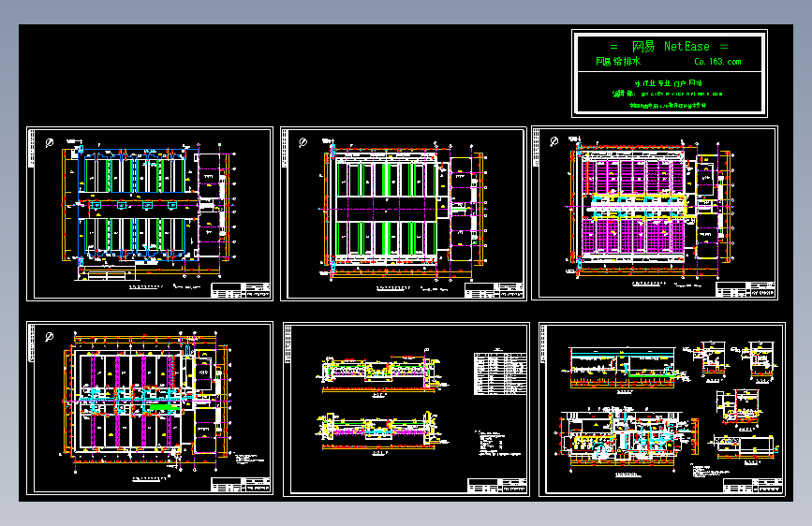This screenshot has height=526, width=812.
Task: Select the sheet with the magenta hatched grid plan
Action: tap(655, 212)
